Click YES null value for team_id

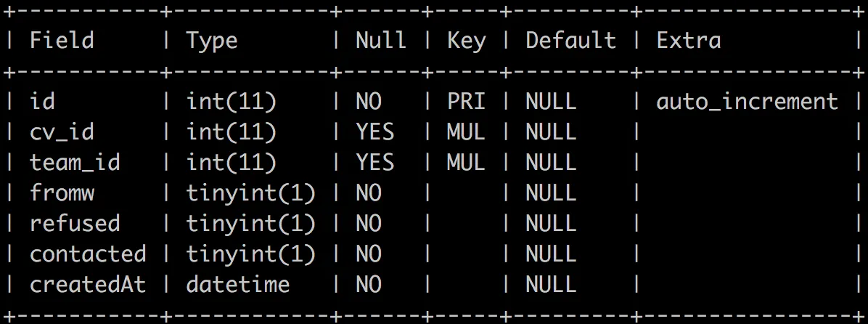pyautogui.click(x=374, y=162)
